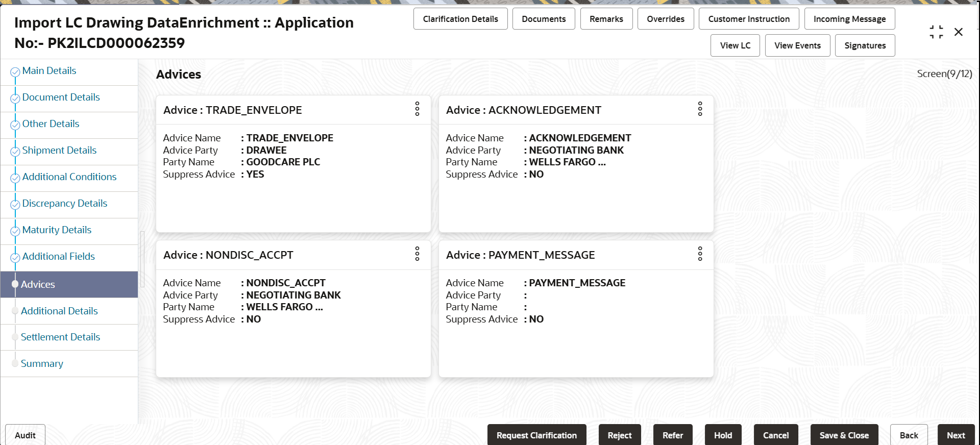Open kebab menu on PAYMENT_MESSAGE advice card
The height and width of the screenshot is (445, 980).
700,254
